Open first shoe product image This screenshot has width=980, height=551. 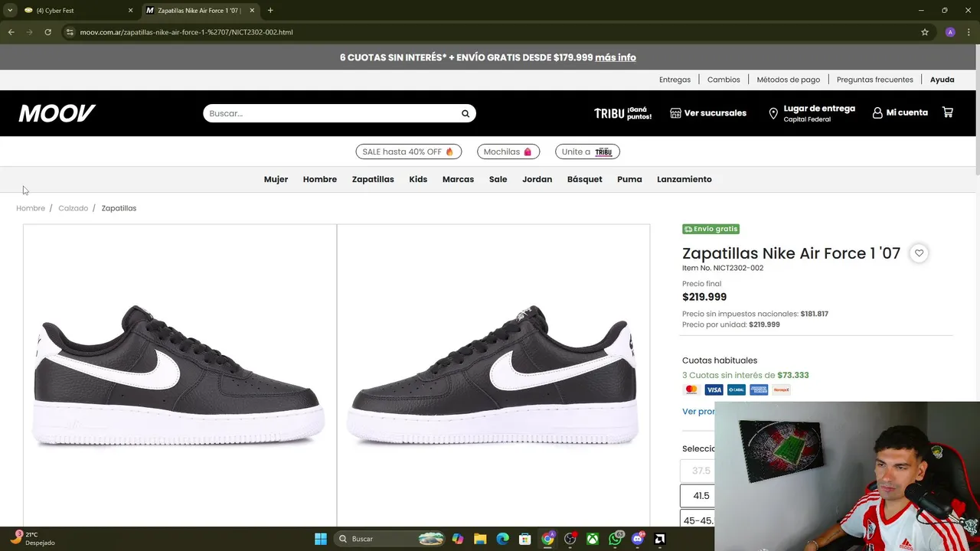click(180, 375)
